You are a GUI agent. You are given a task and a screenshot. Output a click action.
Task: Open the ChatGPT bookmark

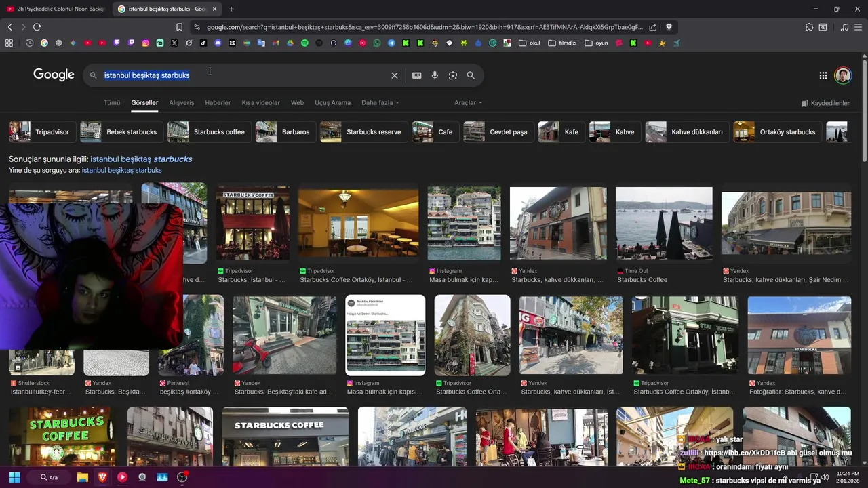click(x=58, y=43)
